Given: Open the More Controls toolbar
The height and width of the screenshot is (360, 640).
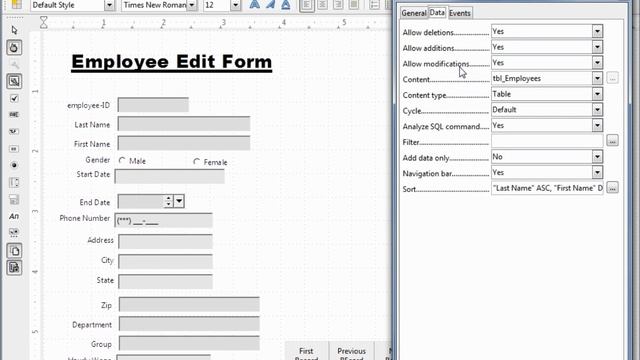Looking at the screenshot, I should (x=14, y=233).
